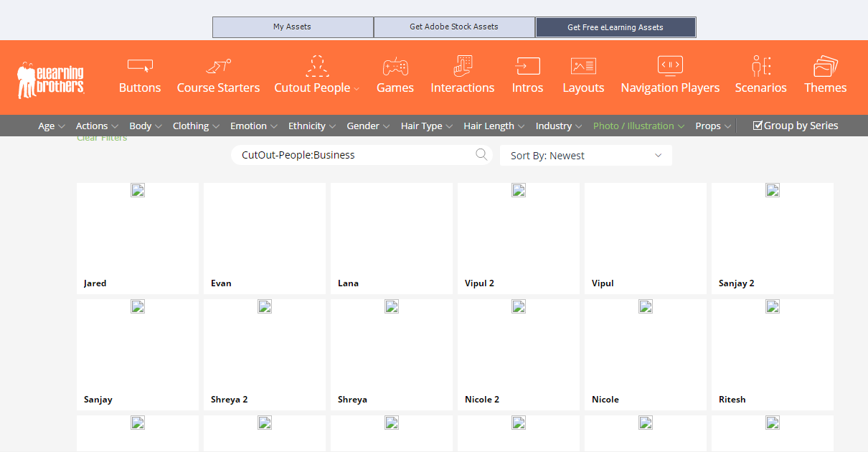Viewport: 868px width, 452px height.
Task: Select the Games controller icon
Action: coord(395,66)
